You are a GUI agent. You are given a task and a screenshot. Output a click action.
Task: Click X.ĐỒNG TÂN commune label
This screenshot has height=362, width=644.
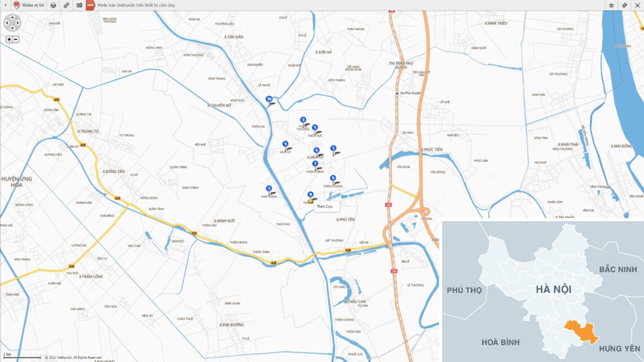pyautogui.click(x=113, y=171)
